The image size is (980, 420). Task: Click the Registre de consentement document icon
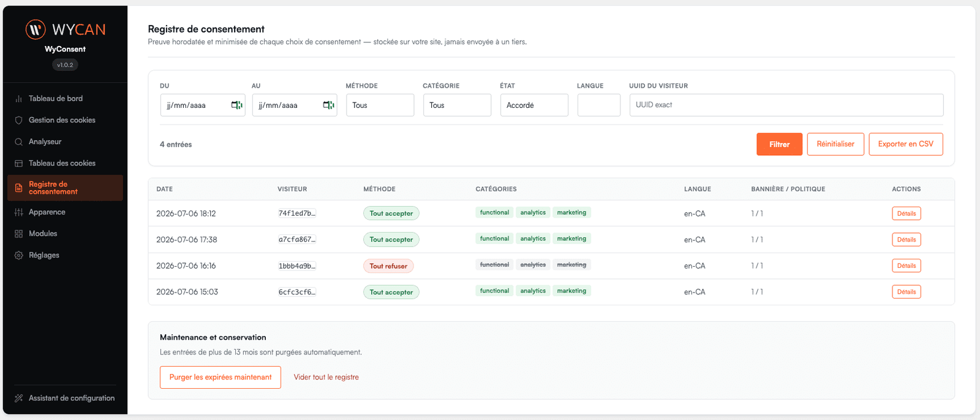(x=18, y=188)
